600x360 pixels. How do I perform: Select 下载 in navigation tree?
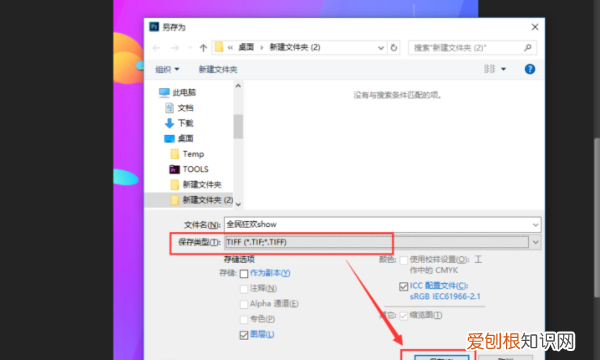179,123
